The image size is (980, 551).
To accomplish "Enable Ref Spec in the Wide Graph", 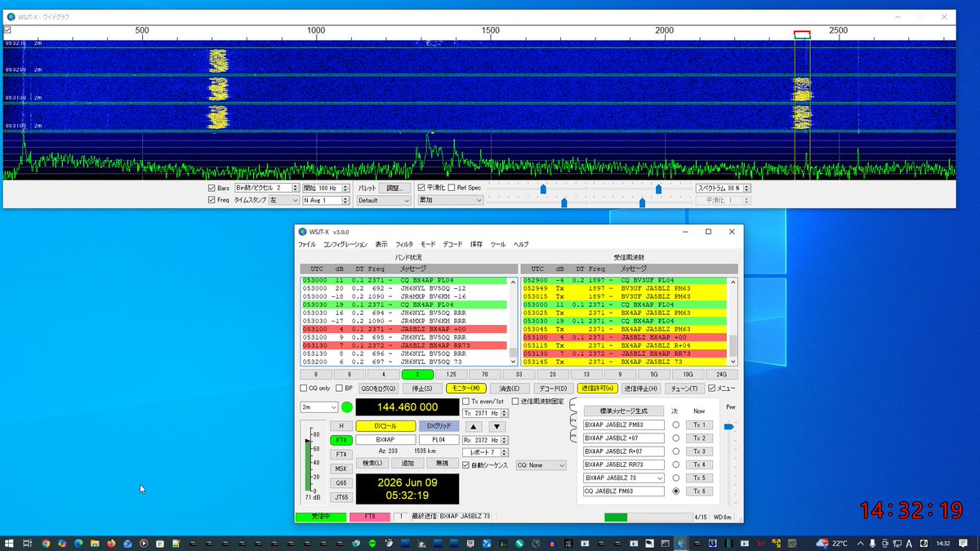I will (x=452, y=188).
